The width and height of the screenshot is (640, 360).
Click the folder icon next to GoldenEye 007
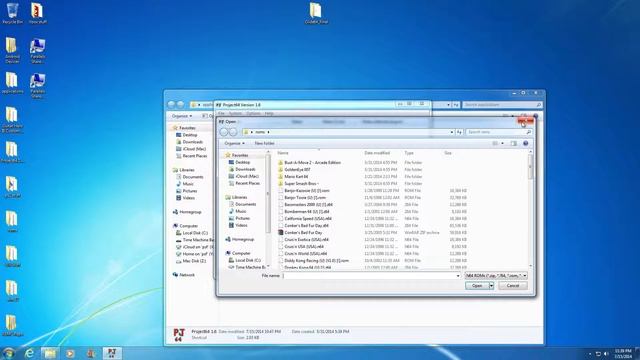coord(280,169)
